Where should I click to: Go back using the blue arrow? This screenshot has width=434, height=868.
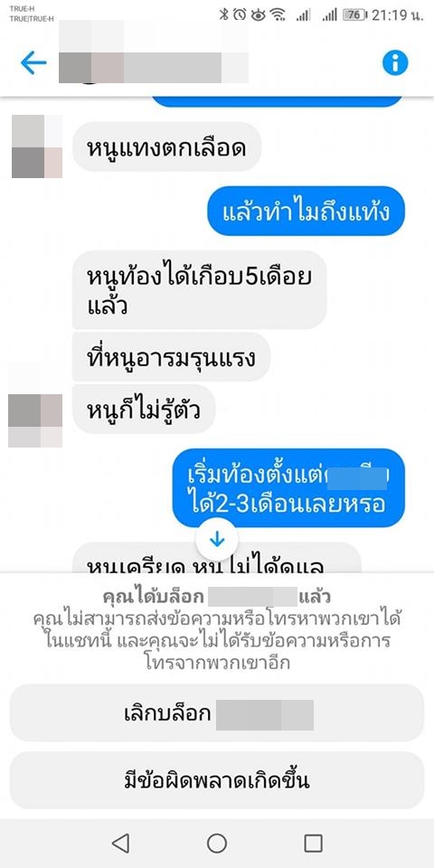pos(33,63)
